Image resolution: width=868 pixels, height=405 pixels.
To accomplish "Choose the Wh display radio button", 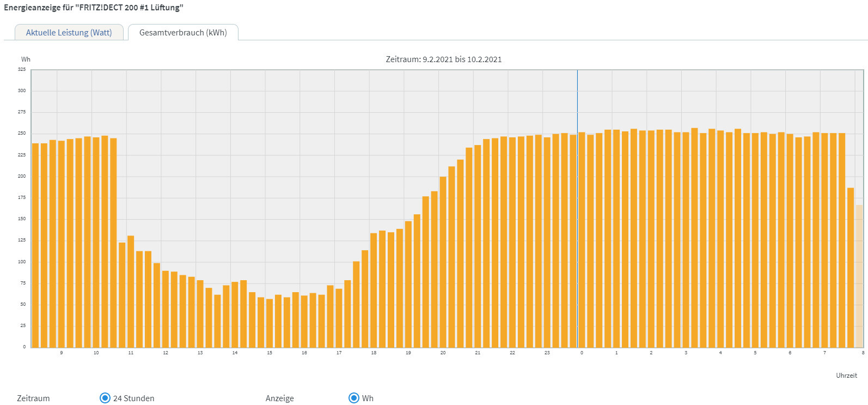I will pos(354,398).
